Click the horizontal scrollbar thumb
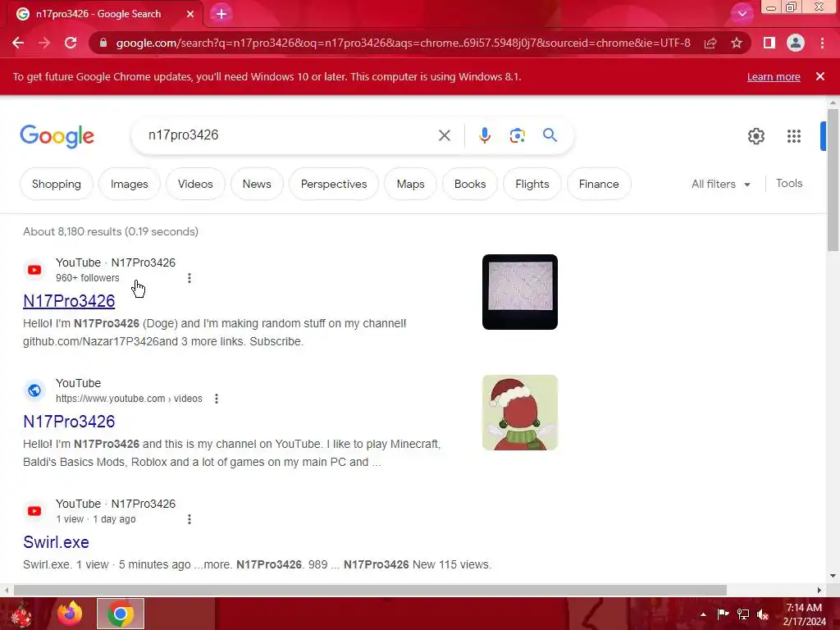The height and width of the screenshot is (630, 840). tap(370, 590)
